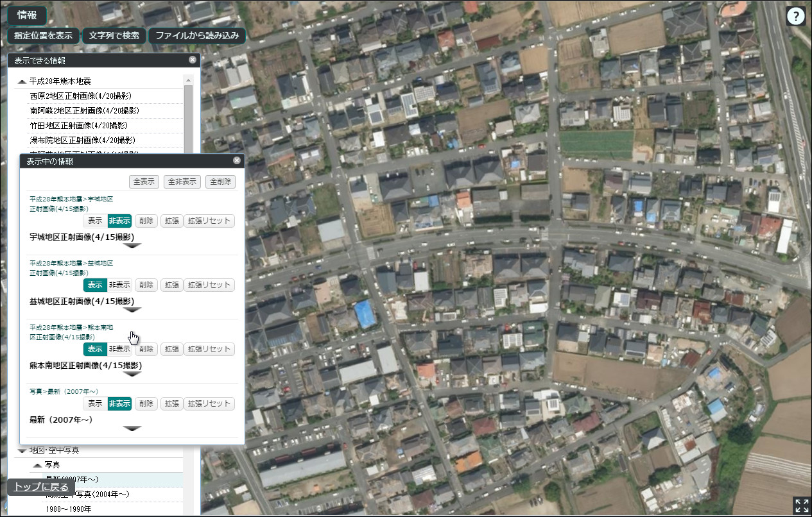Set 宇城地区 layer to 非表示
The width and height of the screenshot is (812, 517).
[119, 221]
